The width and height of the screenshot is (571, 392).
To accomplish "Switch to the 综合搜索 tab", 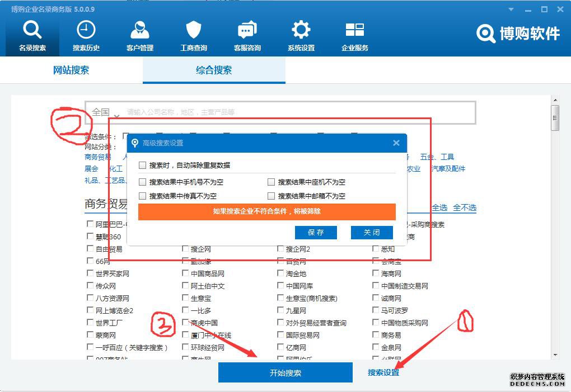I will pyautogui.click(x=214, y=70).
